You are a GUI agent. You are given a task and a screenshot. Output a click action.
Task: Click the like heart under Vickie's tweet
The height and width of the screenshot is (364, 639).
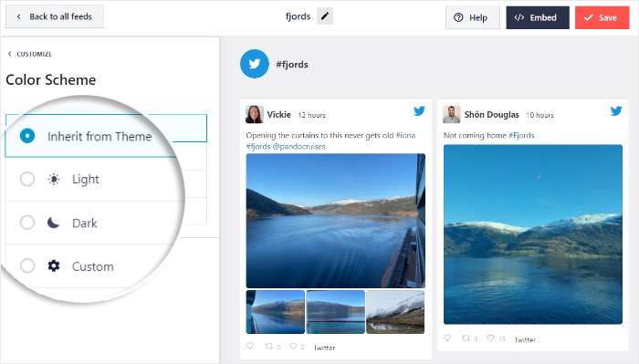[293, 346]
